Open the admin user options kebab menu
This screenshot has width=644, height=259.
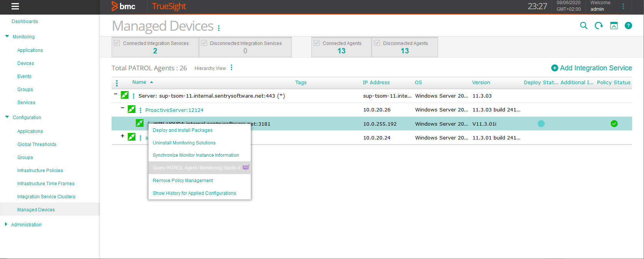(x=623, y=6)
